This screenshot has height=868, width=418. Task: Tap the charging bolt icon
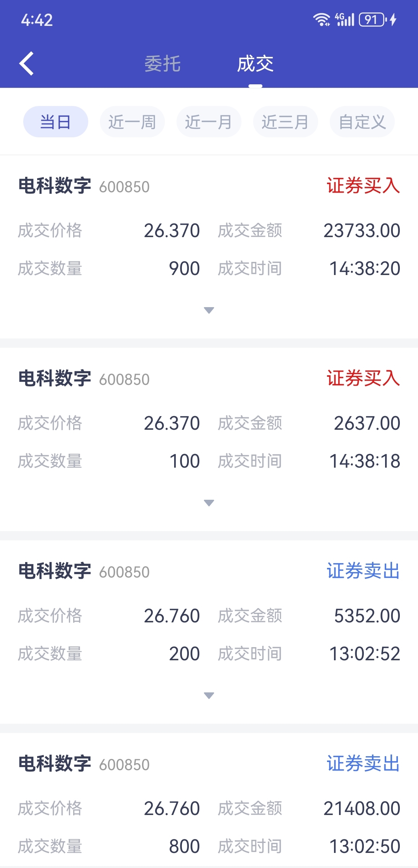(393, 20)
